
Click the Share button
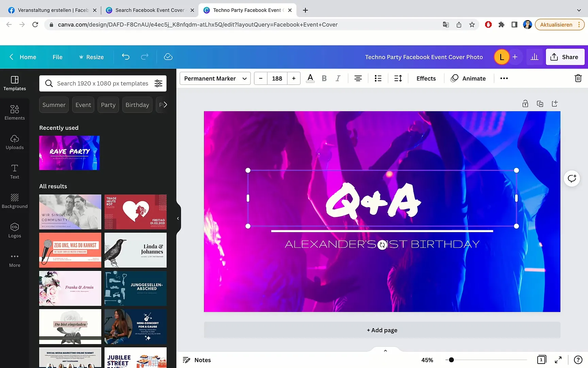565,57
